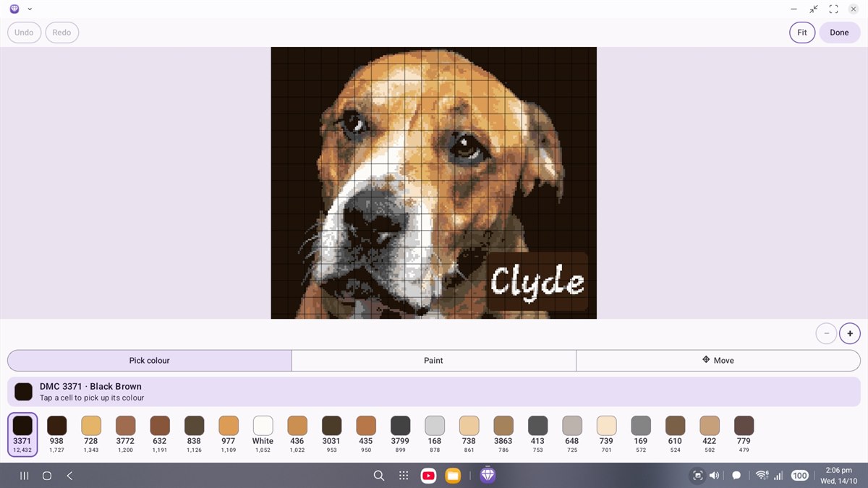
Task: Zoom in with the plus button
Action: [x=850, y=333]
